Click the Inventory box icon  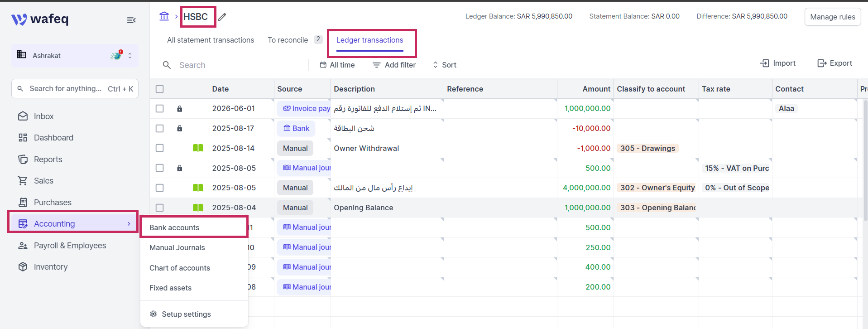click(x=23, y=267)
